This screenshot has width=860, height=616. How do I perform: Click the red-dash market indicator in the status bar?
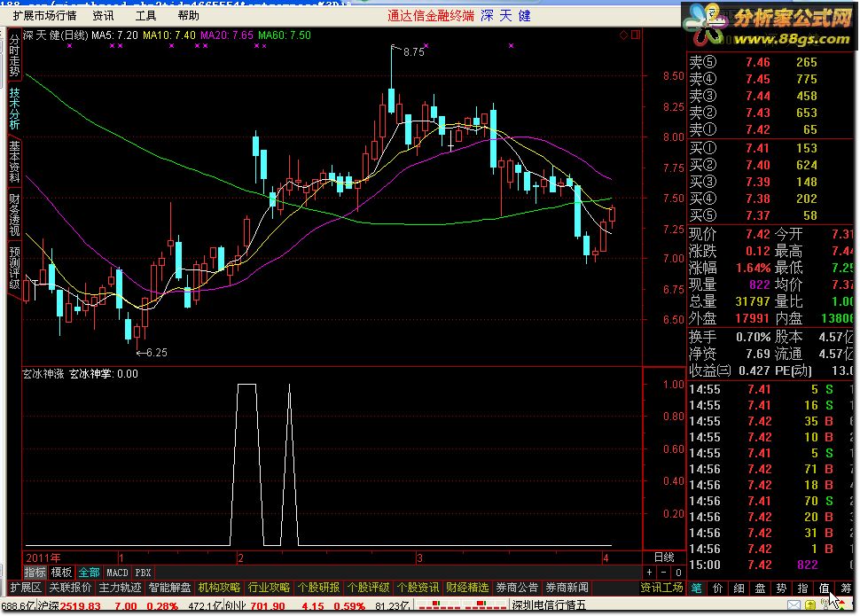pos(461,605)
